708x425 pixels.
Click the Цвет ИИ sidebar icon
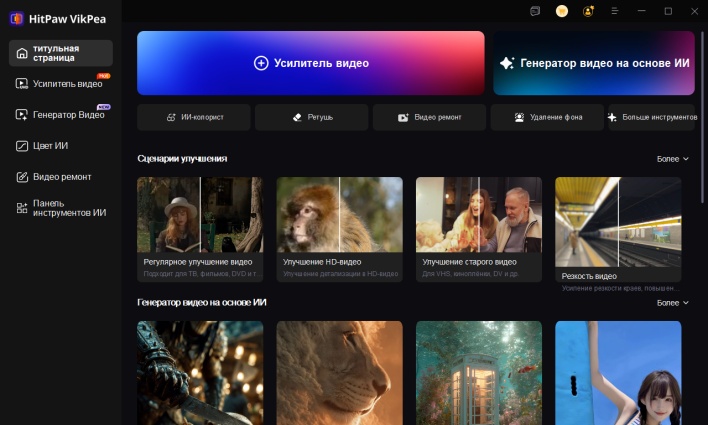(22, 146)
